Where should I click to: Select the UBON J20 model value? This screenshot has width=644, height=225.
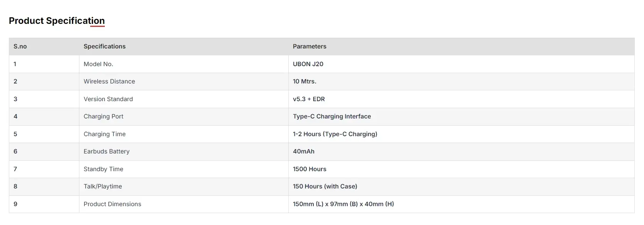click(x=308, y=64)
